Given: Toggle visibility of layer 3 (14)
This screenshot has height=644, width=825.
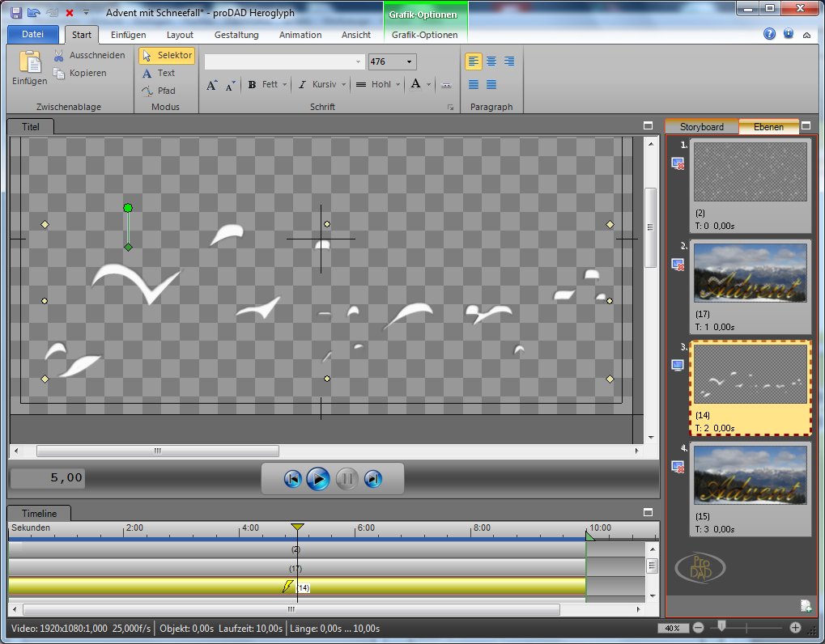Looking at the screenshot, I should [678, 365].
